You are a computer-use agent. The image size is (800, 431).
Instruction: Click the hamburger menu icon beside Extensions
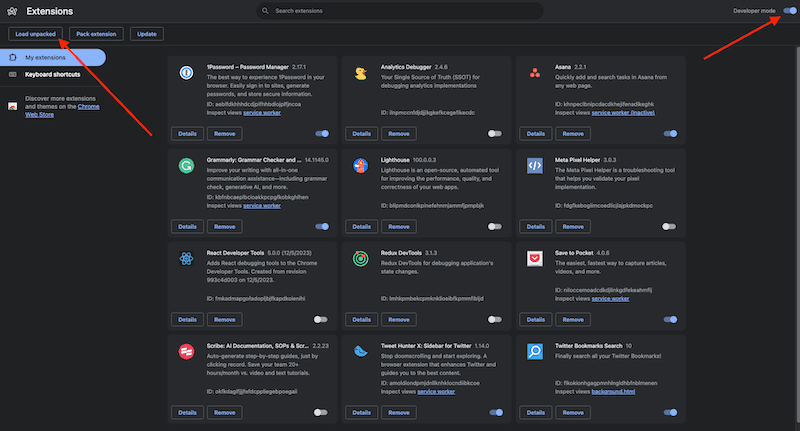12,10
